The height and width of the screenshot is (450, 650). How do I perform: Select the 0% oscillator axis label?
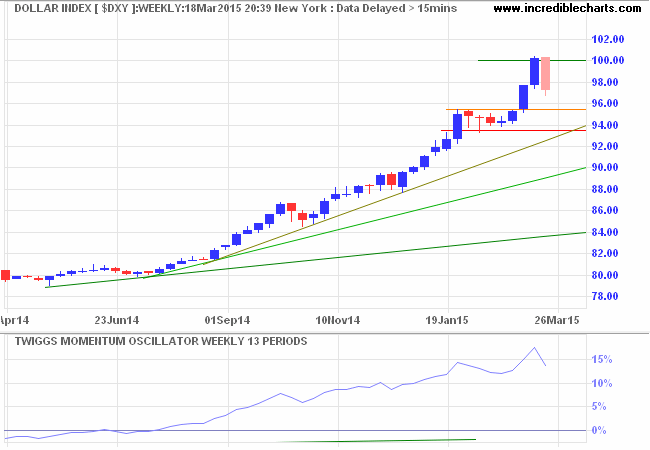click(599, 431)
